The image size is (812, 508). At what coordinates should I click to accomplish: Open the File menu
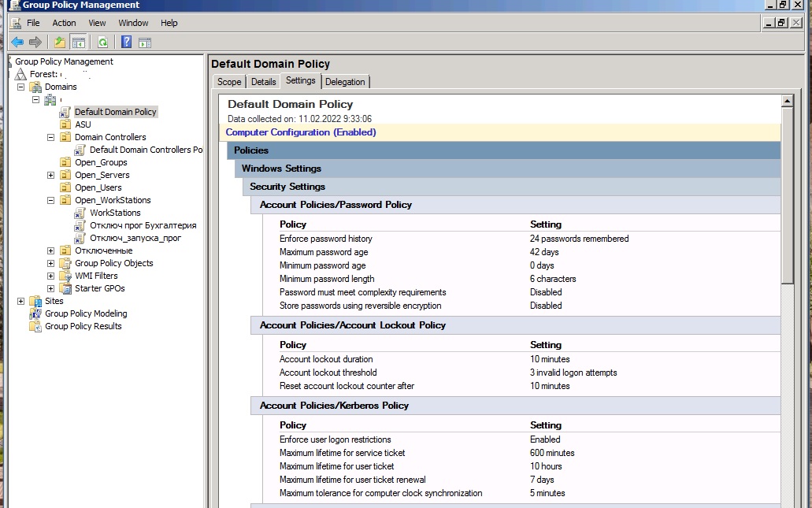33,23
